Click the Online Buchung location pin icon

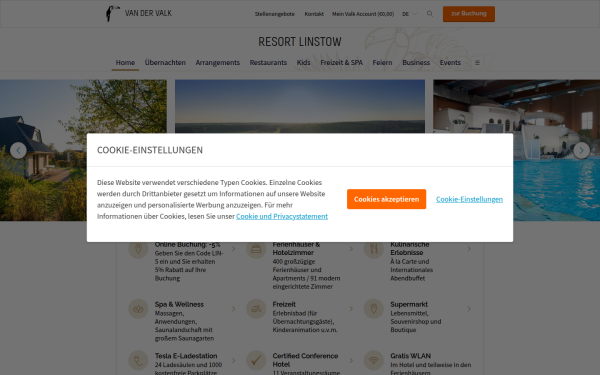tap(138, 249)
